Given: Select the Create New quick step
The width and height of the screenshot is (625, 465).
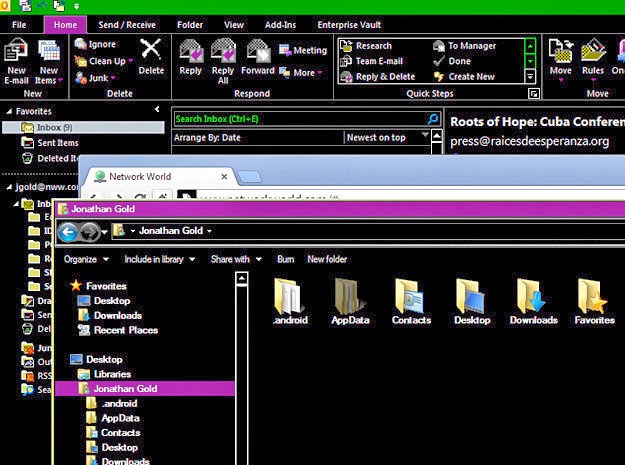Looking at the screenshot, I should pyautogui.click(x=464, y=77).
